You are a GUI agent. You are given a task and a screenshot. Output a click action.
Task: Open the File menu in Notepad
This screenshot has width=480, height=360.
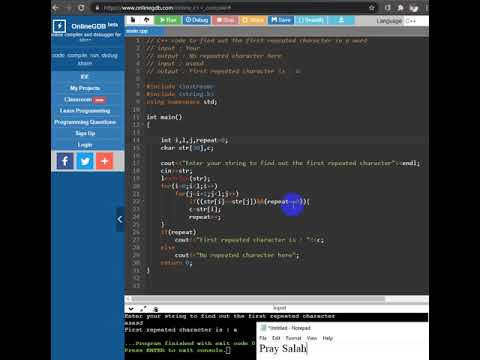263,338
